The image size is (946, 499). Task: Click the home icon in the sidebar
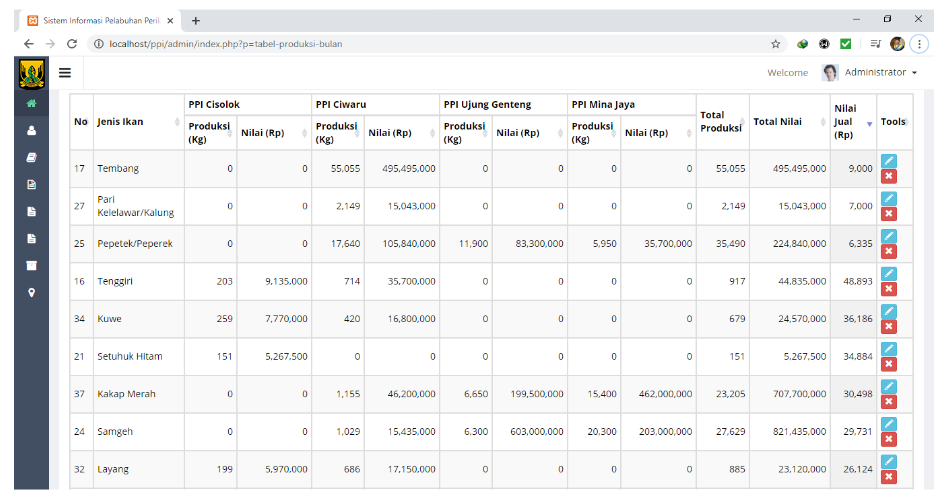(31, 103)
